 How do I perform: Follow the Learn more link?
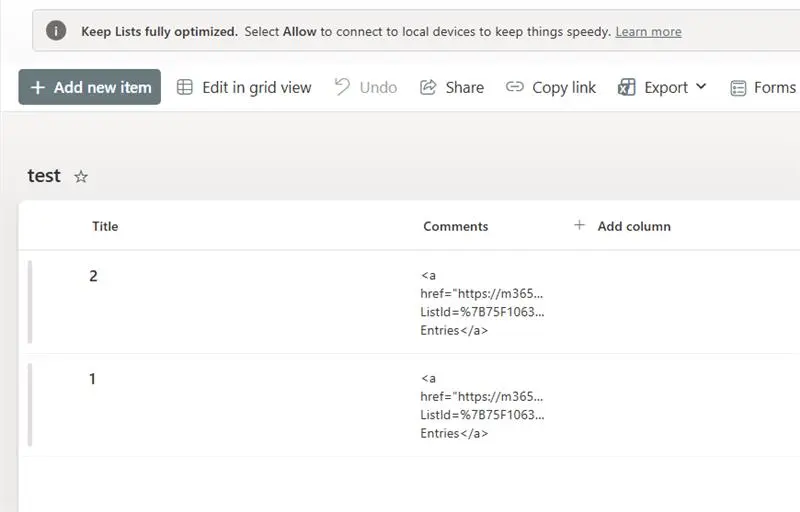648,32
